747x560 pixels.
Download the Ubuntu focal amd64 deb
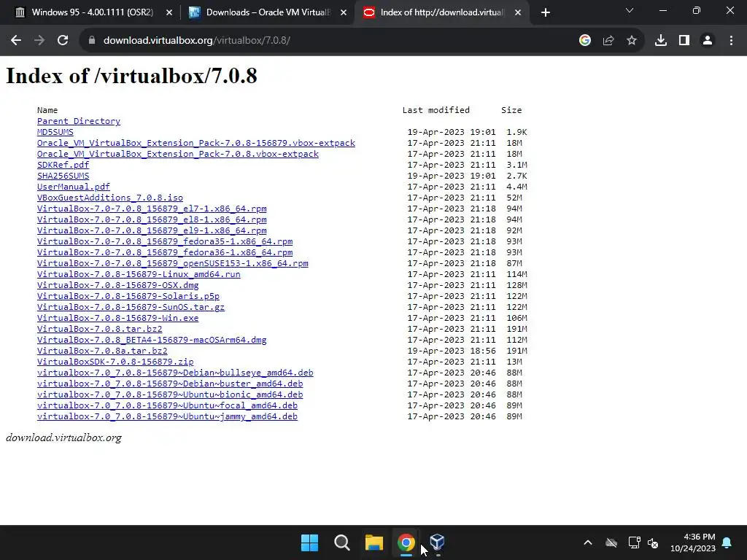click(167, 405)
